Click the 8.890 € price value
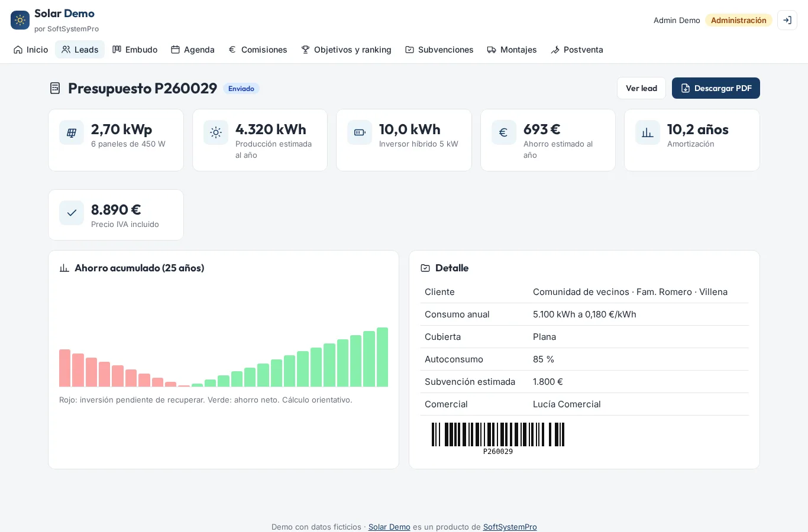 pos(116,210)
